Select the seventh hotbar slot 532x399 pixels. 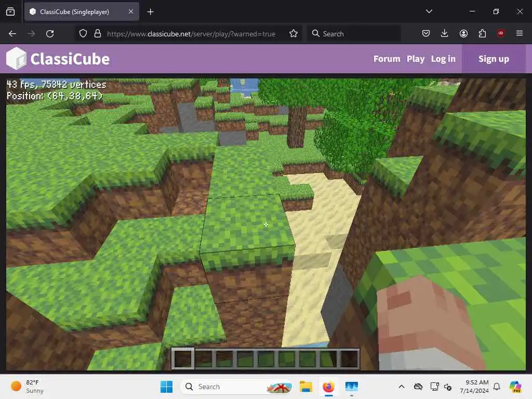[x=307, y=358]
